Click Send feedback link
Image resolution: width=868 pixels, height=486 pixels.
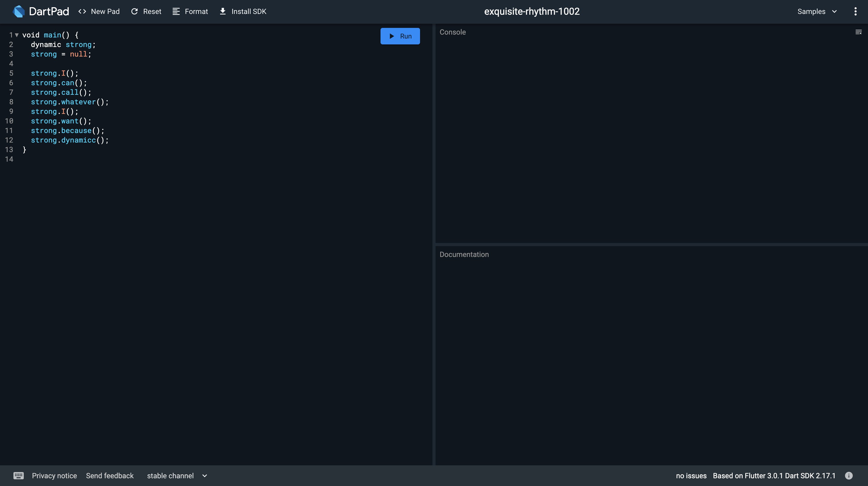(110, 476)
